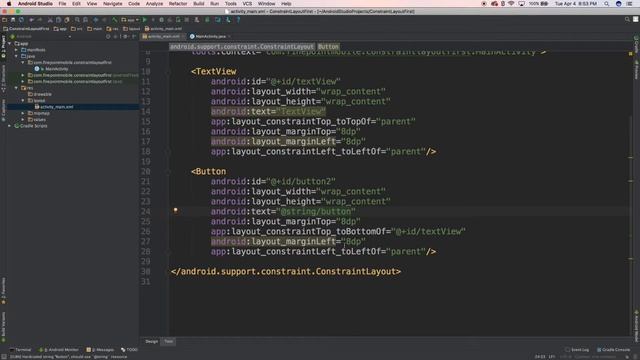Screen dimensions: 640x360
Task: Click the Search Everywhere magnifier at top right
Action: 627,20
